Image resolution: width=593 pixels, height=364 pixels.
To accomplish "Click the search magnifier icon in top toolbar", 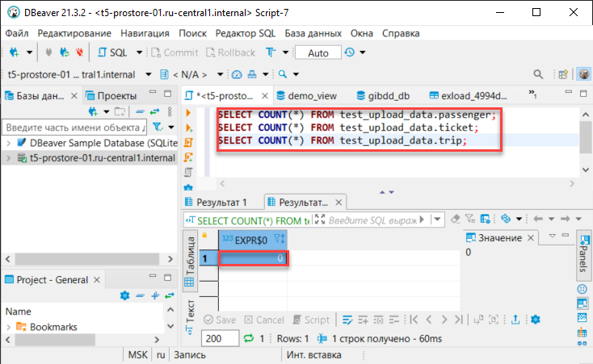I will pyautogui.click(x=538, y=74).
